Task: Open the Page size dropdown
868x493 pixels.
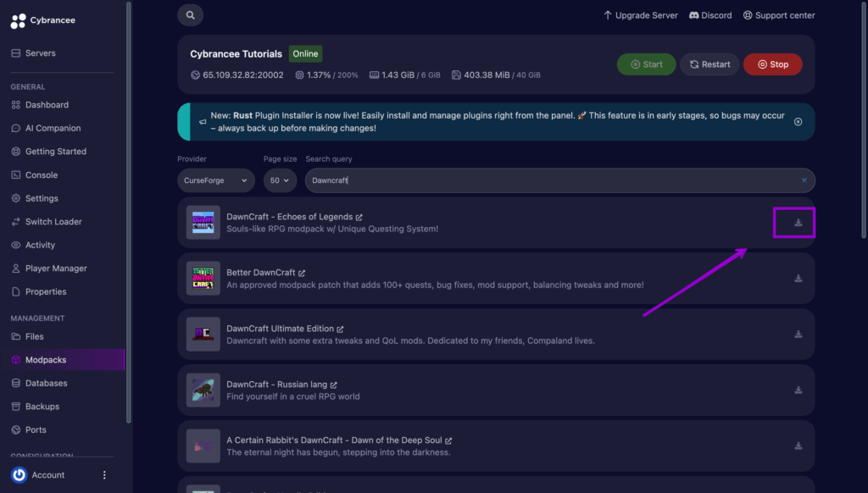Action: [x=280, y=180]
